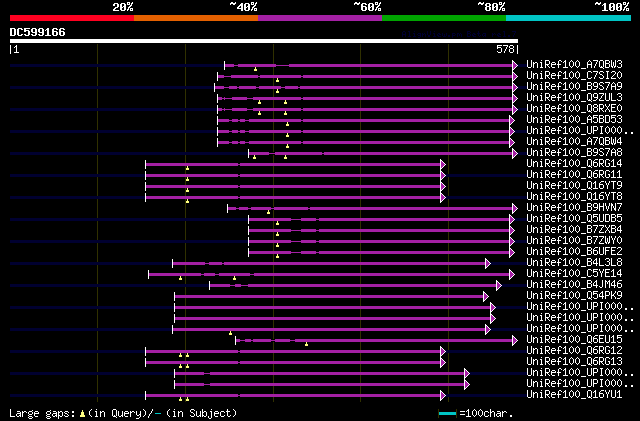Open hit UniRef100_A7QBW3

574,64
